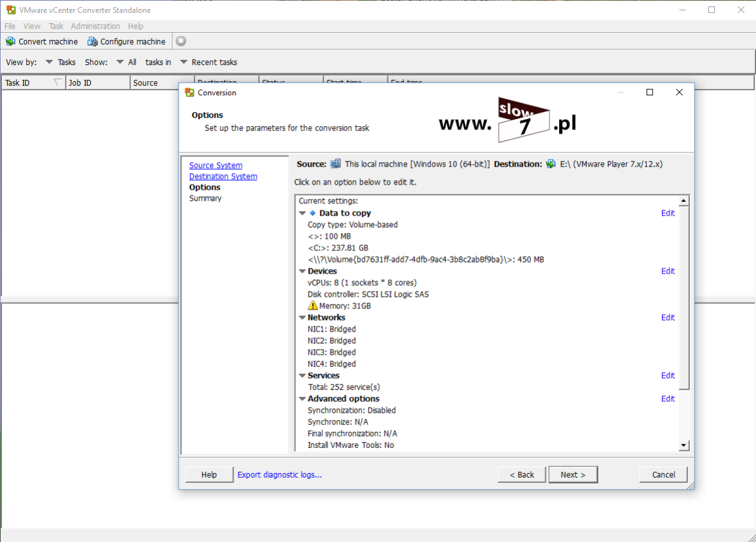Open the View menu
Screen dimensions: 756x542
coord(32,26)
